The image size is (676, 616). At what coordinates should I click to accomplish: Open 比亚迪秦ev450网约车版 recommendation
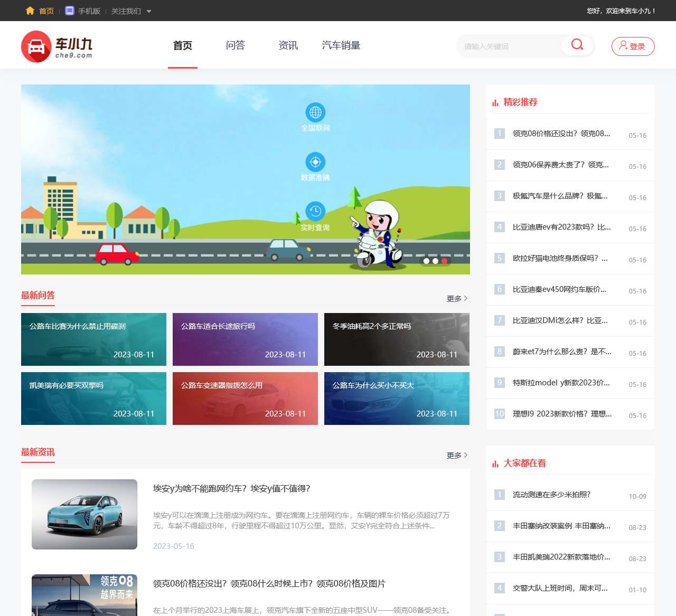pyautogui.click(x=560, y=289)
